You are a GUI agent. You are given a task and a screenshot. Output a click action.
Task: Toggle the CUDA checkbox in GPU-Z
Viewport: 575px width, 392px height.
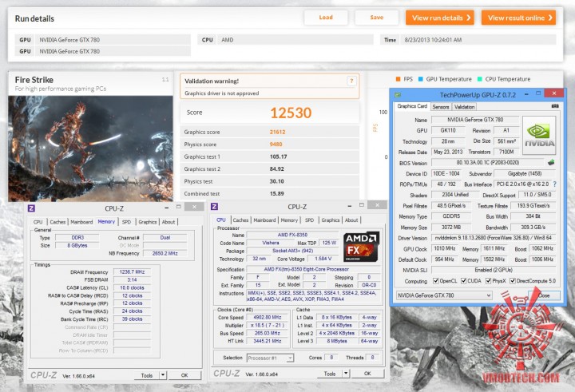[x=463, y=281]
